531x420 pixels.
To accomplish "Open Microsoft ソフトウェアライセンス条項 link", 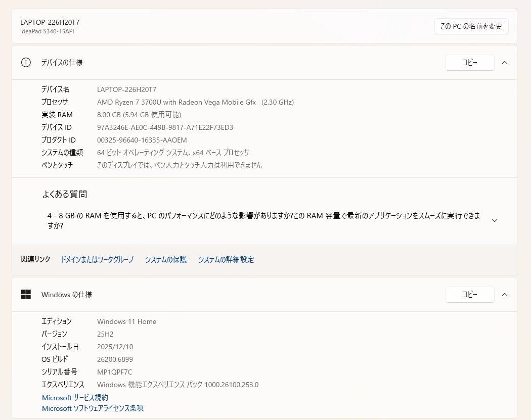I will [93, 408].
